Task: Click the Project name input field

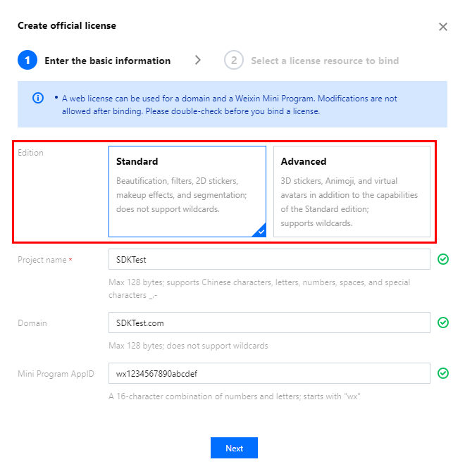Action: pos(268,259)
